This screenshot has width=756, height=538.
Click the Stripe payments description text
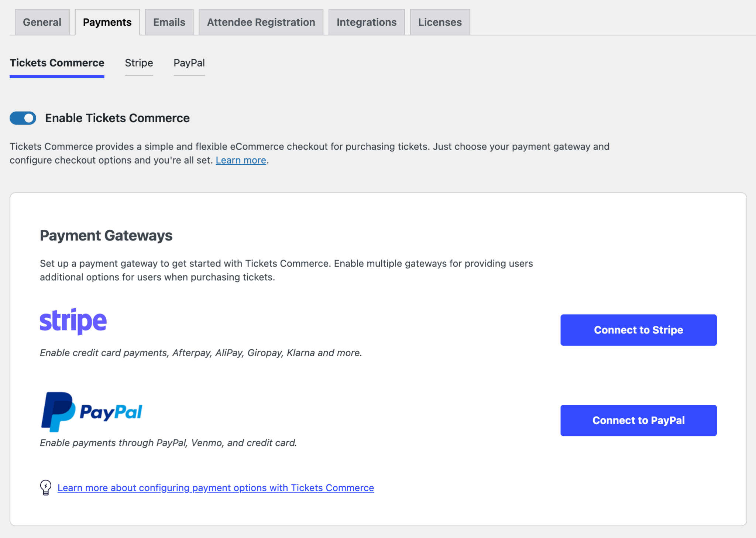(201, 353)
